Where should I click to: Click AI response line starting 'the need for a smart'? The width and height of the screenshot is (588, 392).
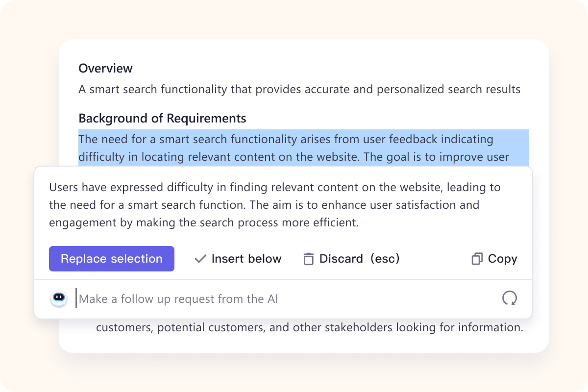264,205
